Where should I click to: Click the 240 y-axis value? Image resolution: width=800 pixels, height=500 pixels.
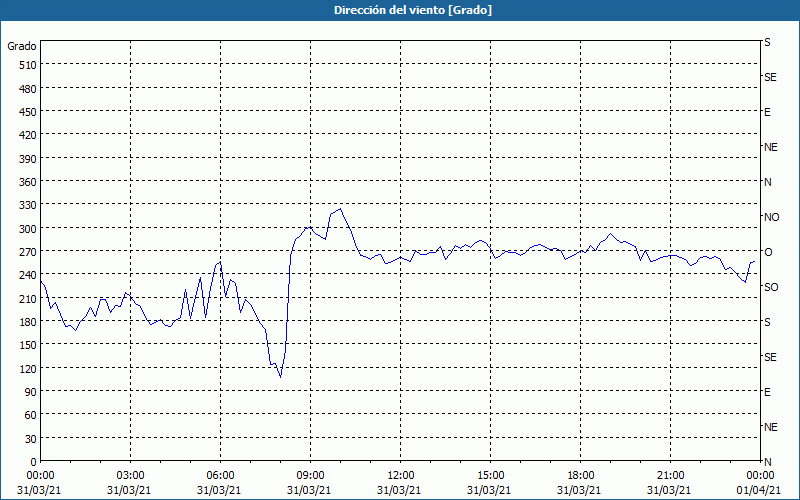click(28, 276)
